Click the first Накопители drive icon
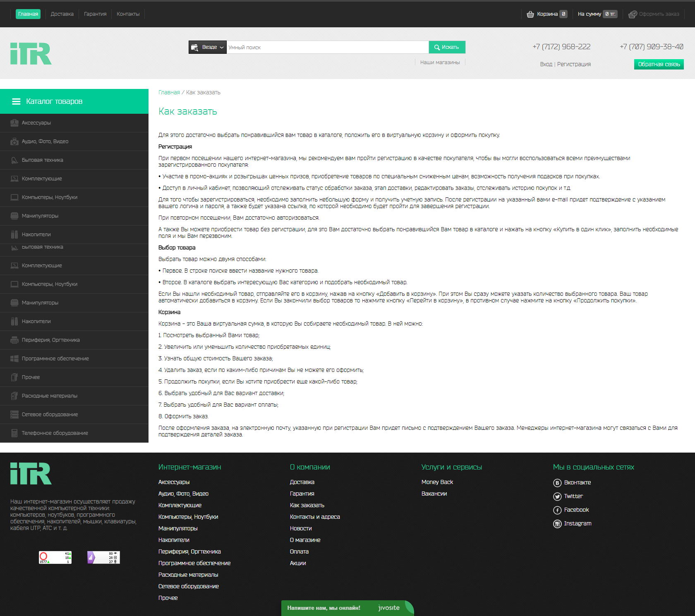Viewport: 695px width, 616px height. 14,235
